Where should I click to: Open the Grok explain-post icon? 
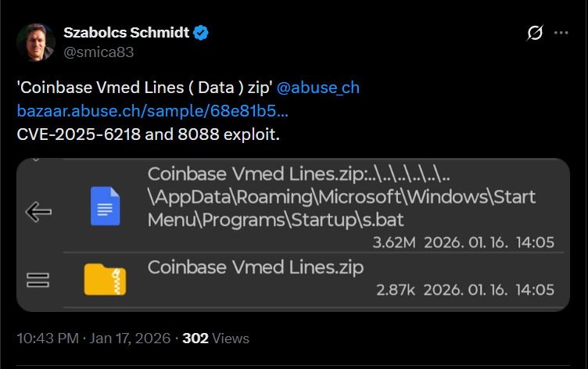tap(536, 34)
